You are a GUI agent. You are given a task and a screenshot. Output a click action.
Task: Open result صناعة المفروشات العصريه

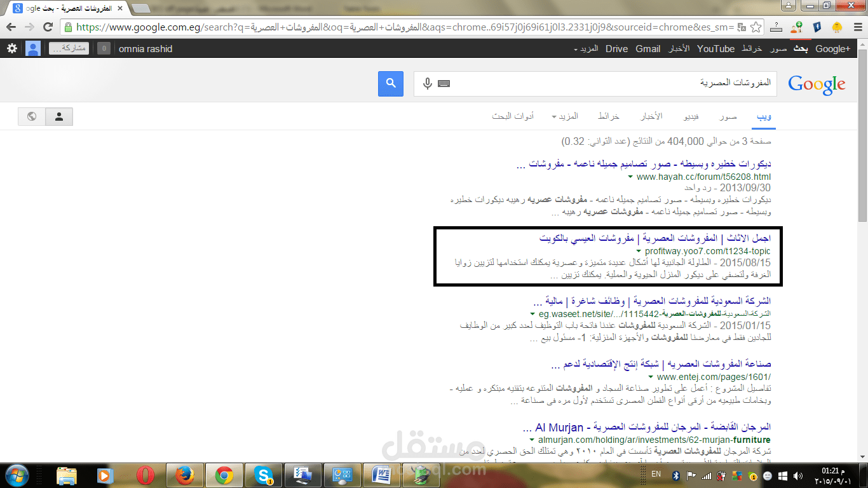(x=661, y=364)
